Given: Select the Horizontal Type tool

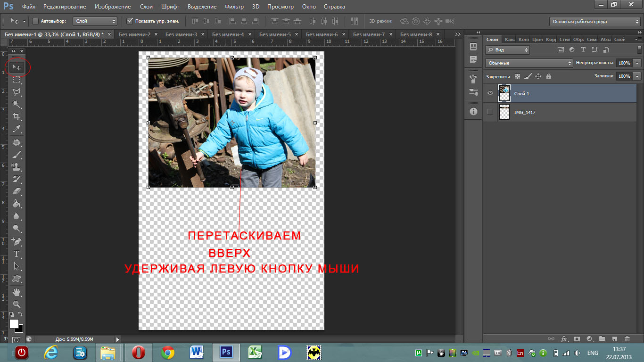Looking at the screenshot, I should [17, 254].
